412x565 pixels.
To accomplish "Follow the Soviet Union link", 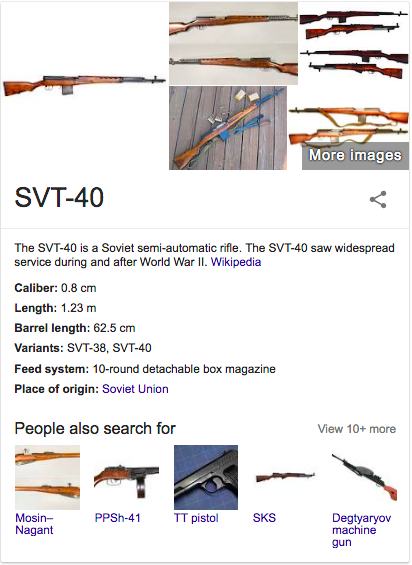I will (135, 389).
